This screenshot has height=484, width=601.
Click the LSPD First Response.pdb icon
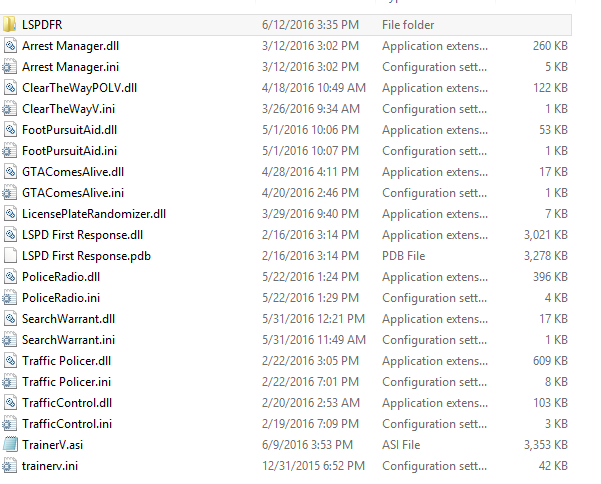10,256
